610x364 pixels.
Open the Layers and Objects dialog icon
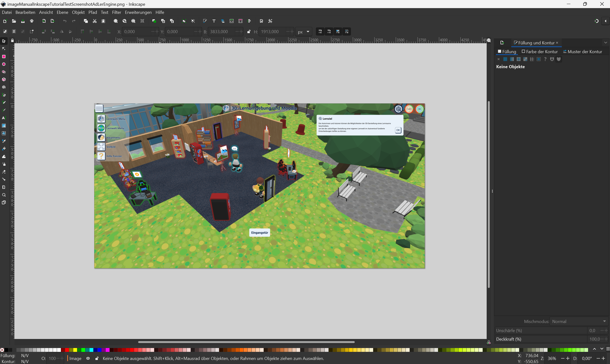pos(223,21)
